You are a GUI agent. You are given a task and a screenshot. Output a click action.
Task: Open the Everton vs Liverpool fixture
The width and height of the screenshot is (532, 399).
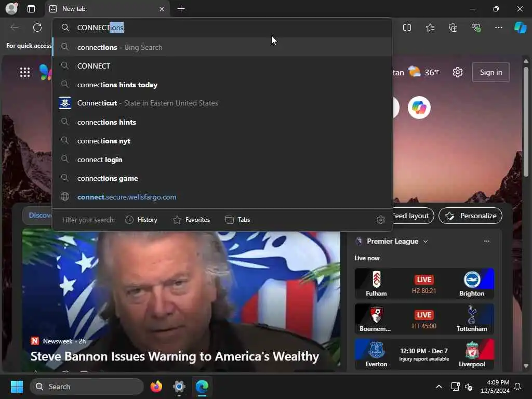tap(424, 354)
